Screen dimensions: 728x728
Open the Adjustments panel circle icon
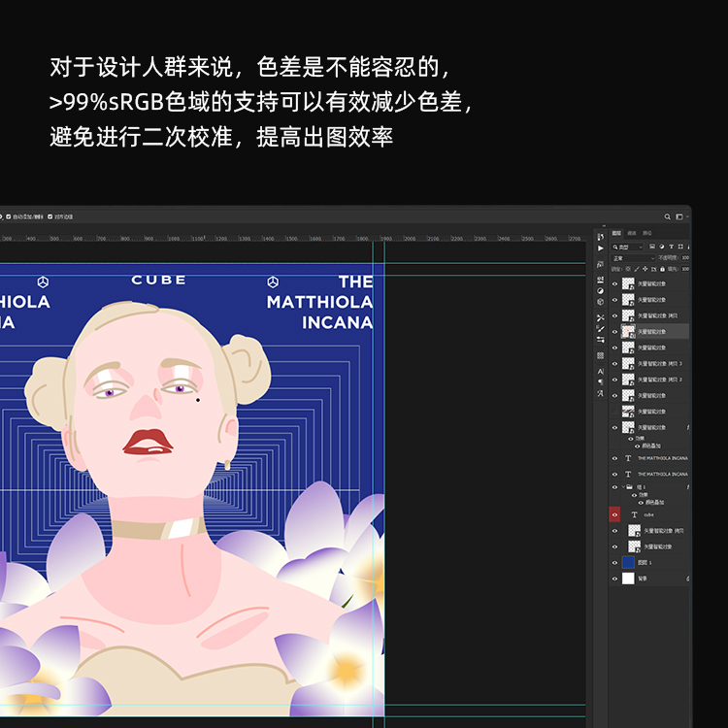pos(601,290)
